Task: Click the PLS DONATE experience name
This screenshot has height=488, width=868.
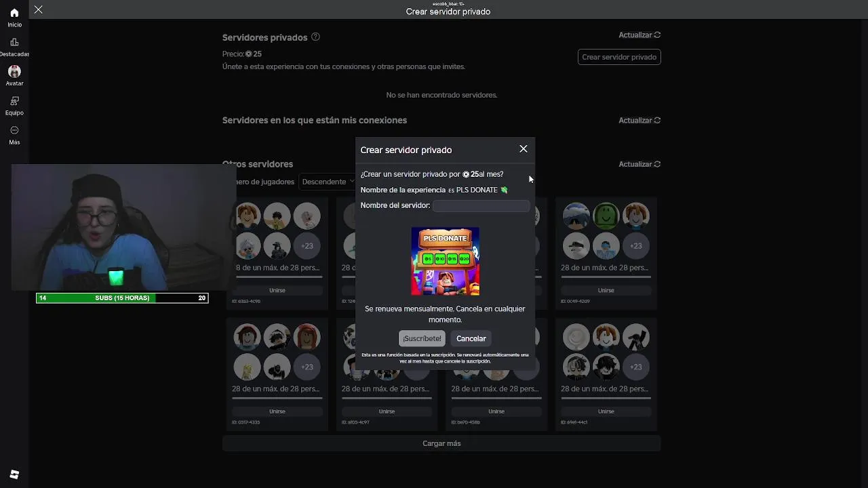Action: click(481, 190)
